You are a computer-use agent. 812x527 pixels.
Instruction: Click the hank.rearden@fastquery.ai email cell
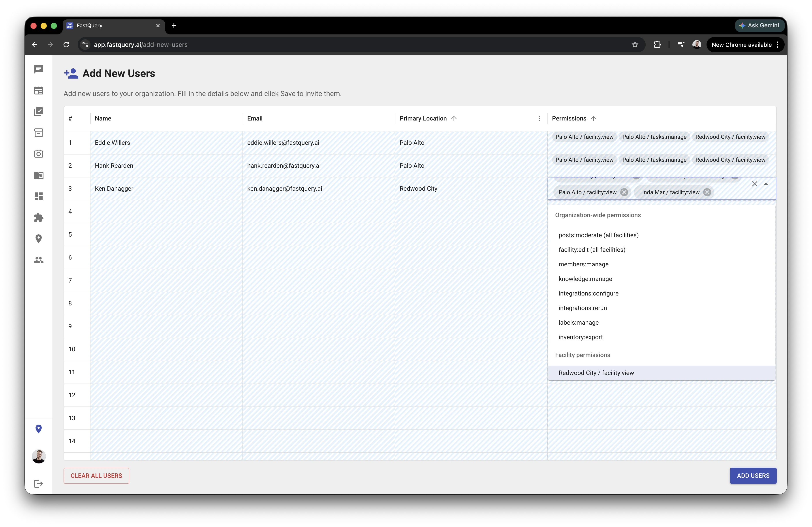coord(319,166)
